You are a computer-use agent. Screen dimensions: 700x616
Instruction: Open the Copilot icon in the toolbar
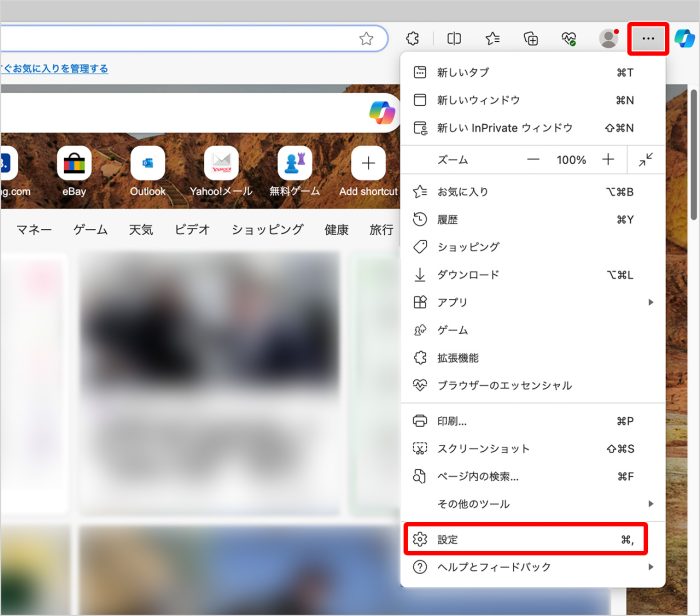click(684, 38)
